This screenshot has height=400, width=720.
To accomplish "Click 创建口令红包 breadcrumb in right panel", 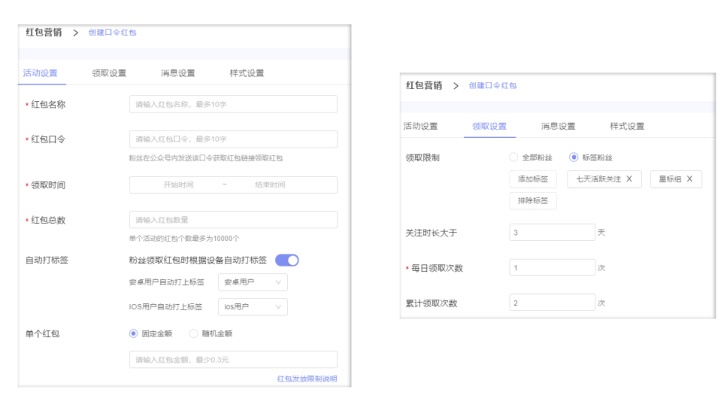I will [493, 85].
